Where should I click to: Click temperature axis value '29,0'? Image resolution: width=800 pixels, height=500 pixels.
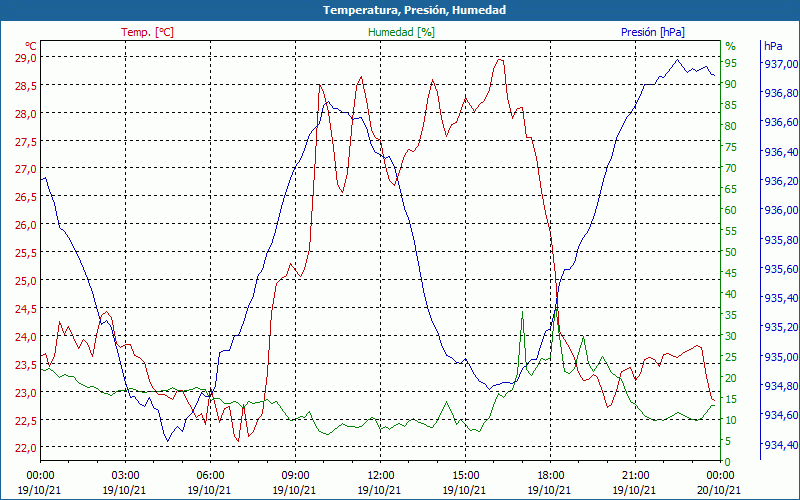[26, 58]
